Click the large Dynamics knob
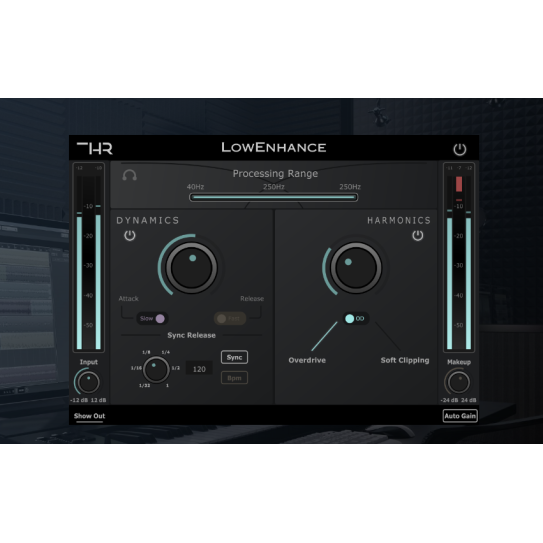 tap(191, 268)
